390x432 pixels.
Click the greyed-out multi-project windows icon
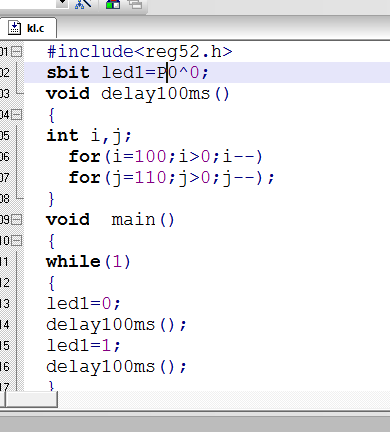[x=135, y=4]
